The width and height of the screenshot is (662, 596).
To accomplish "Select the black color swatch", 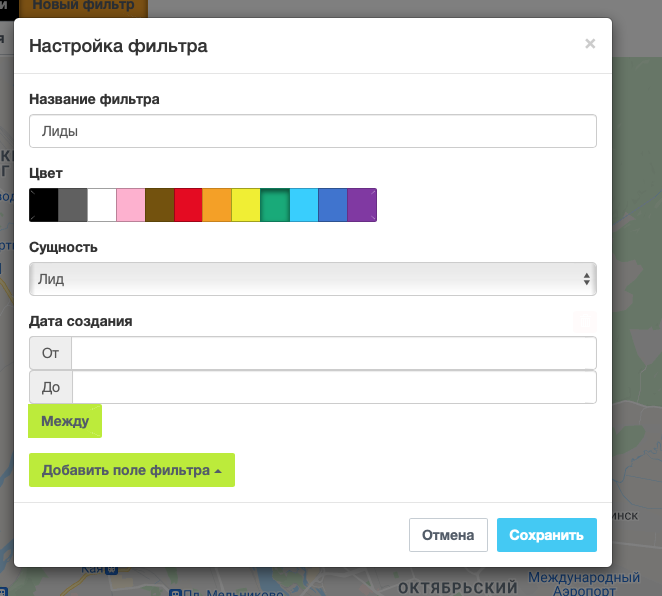I will pyautogui.click(x=43, y=204).
